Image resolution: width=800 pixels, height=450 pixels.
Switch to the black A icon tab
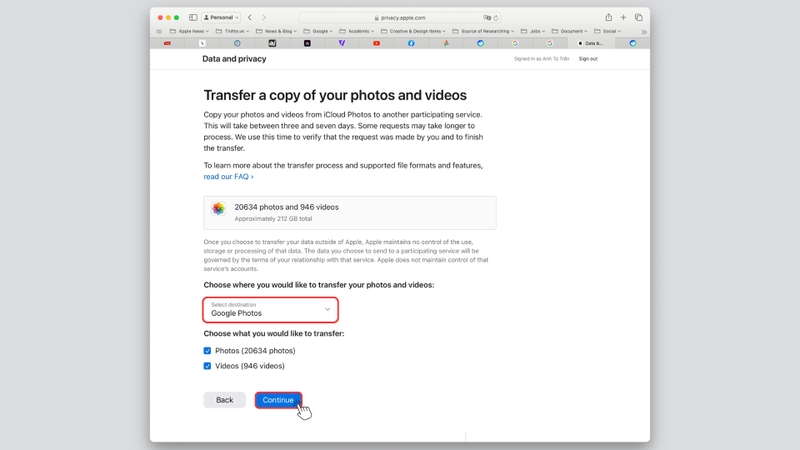tap(307, 43)
